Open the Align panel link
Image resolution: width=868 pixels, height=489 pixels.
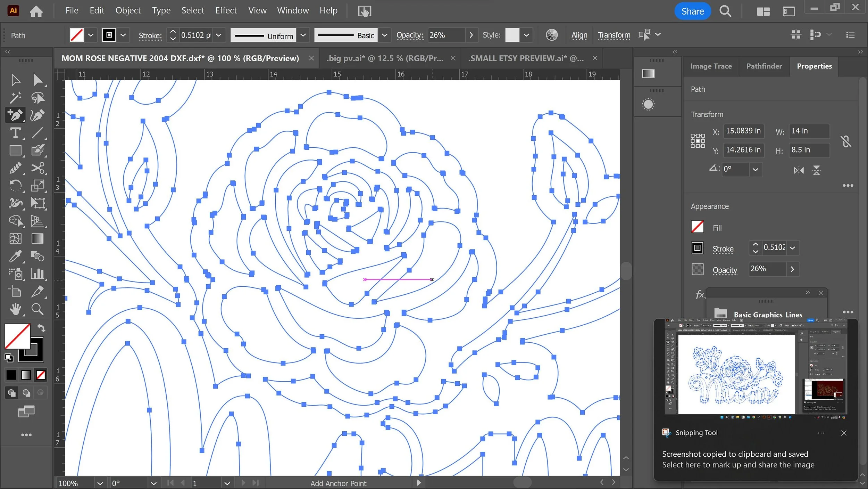point(579,35)
